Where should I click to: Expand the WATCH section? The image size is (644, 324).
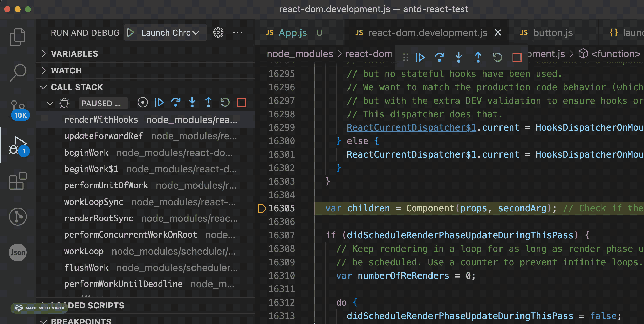click(66, 71)
